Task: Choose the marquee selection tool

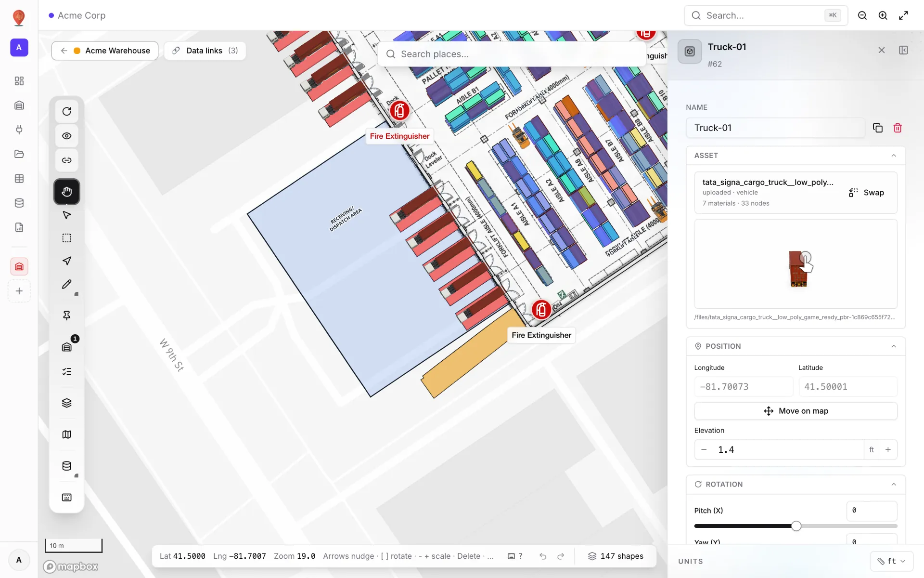Action: pos(67,238)
